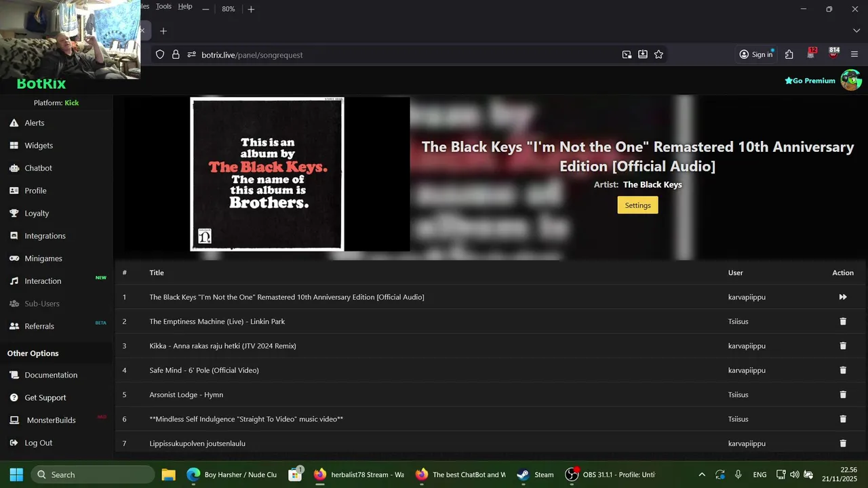Switch to OBS 31.1.1 taskbar window
Screen dimensions: 868x488
point(610,474)
